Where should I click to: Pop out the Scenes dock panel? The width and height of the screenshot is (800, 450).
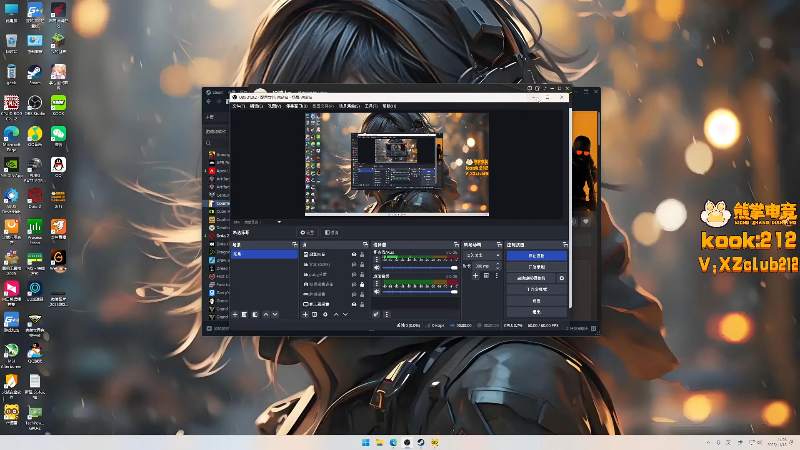pos(294,245)
